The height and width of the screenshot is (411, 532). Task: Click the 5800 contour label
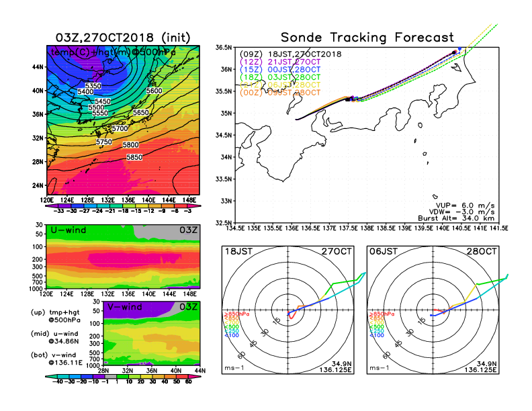tap(130, 145)
